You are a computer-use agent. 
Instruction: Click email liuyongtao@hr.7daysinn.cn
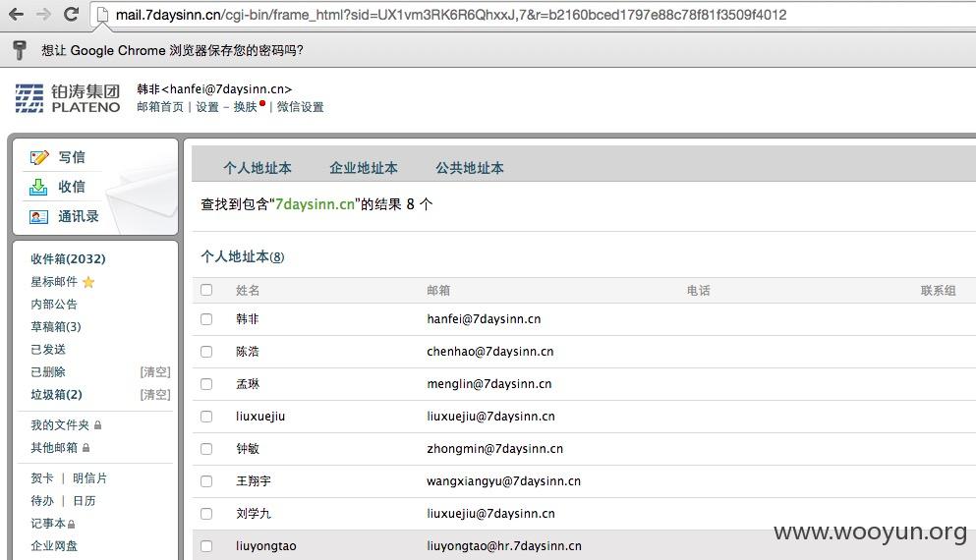point(504,545)
